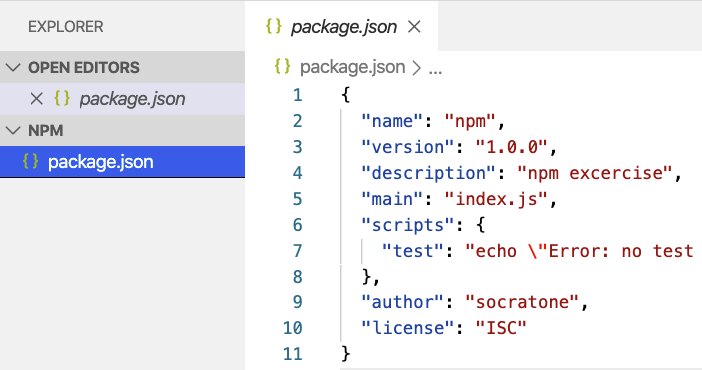Click the "license" key on line 10
Image resolution: width=702 pixels, height=370 pixels.
click(407, 328)
